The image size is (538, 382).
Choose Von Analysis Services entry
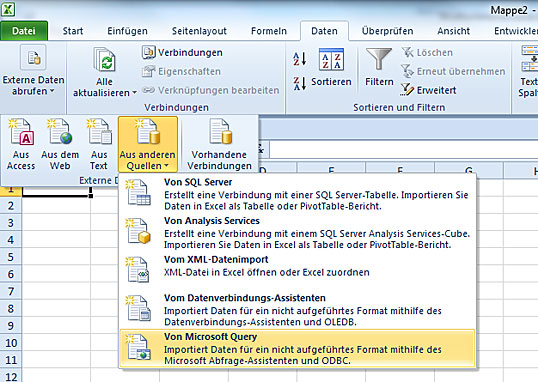click(297, 233)
